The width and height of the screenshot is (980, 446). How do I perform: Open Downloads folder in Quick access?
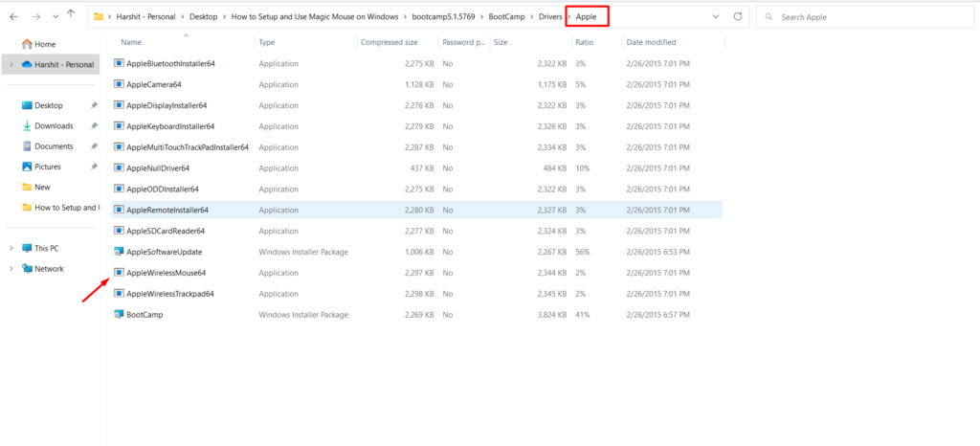[54, 126]
